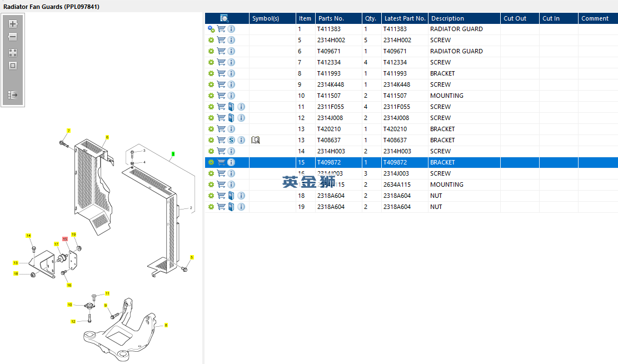Select callout 5 near bottom screw

tap(192, 257)
